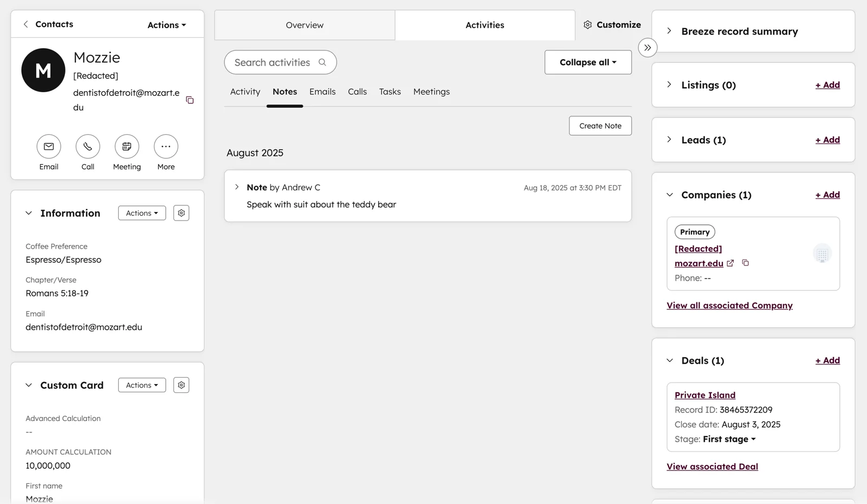The height and width of the screenshot is (504, 867).
Task: Select the Emails activity tab
Action: 322,92
